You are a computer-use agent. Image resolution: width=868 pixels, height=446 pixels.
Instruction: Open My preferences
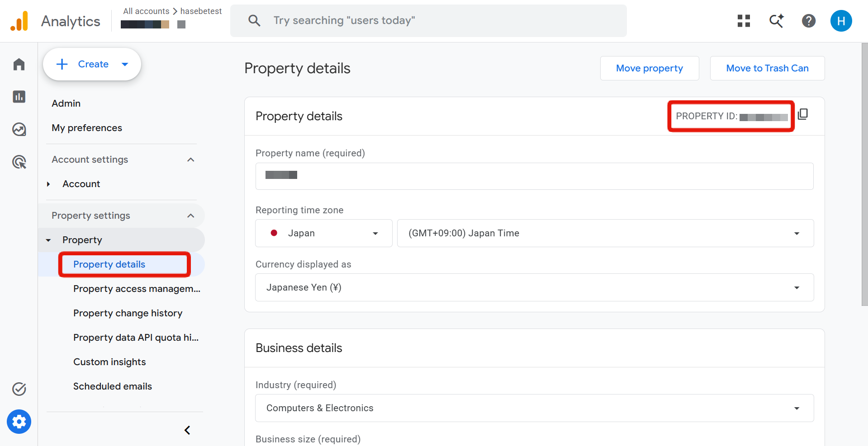[x=87, y=128]
